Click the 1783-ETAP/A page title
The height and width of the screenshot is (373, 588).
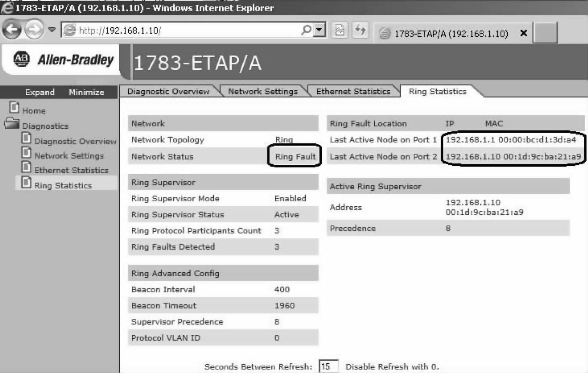click(x=197, y=63)
